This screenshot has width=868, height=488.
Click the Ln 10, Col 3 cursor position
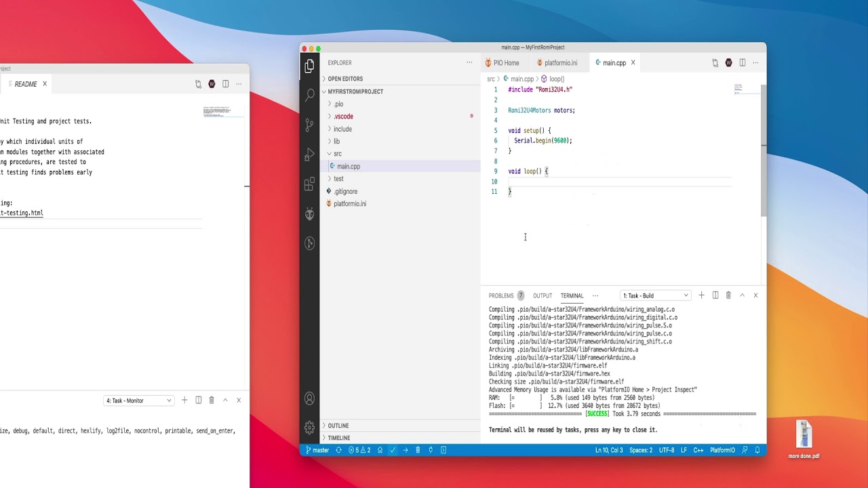click(609, 450)
